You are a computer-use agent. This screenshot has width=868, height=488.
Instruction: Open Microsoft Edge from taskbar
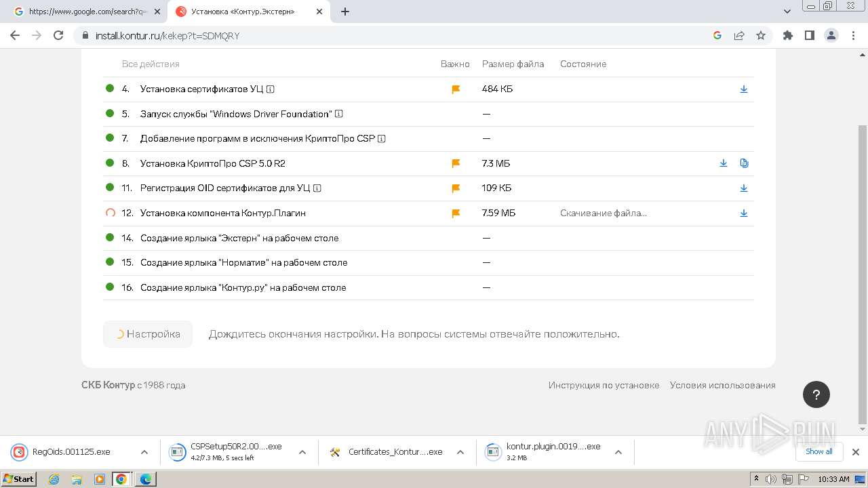(x=146, y=479)
